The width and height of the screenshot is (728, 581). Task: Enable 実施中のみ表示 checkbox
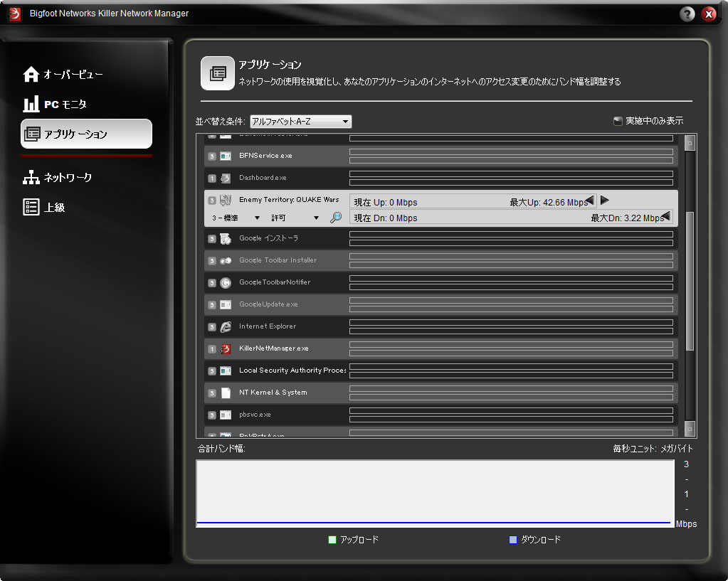618,121
